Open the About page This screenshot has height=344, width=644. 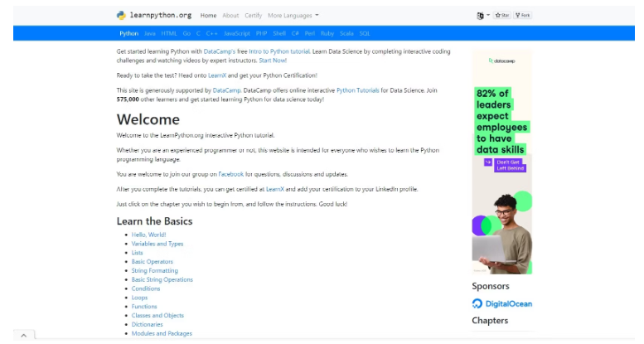coord(230,16)
